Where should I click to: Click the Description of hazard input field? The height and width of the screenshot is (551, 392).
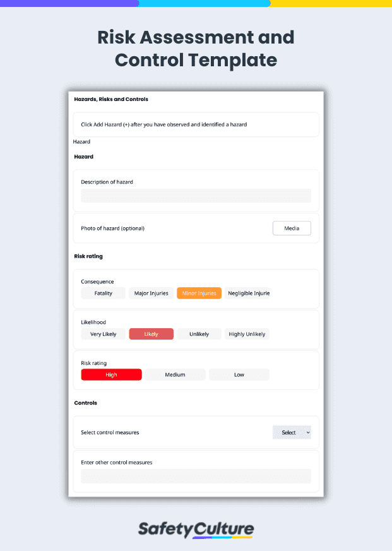coord(196,196)
